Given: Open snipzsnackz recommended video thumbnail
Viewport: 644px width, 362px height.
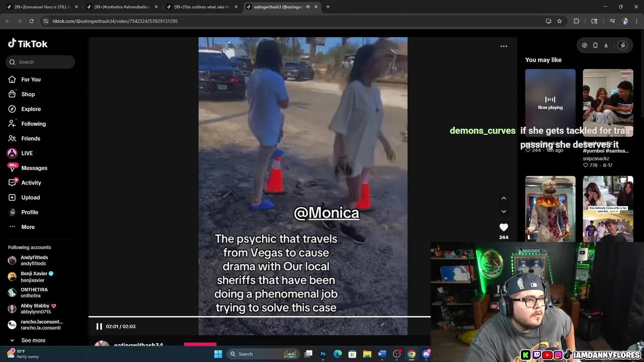Looking at the screenshot, I should (608, 103).
